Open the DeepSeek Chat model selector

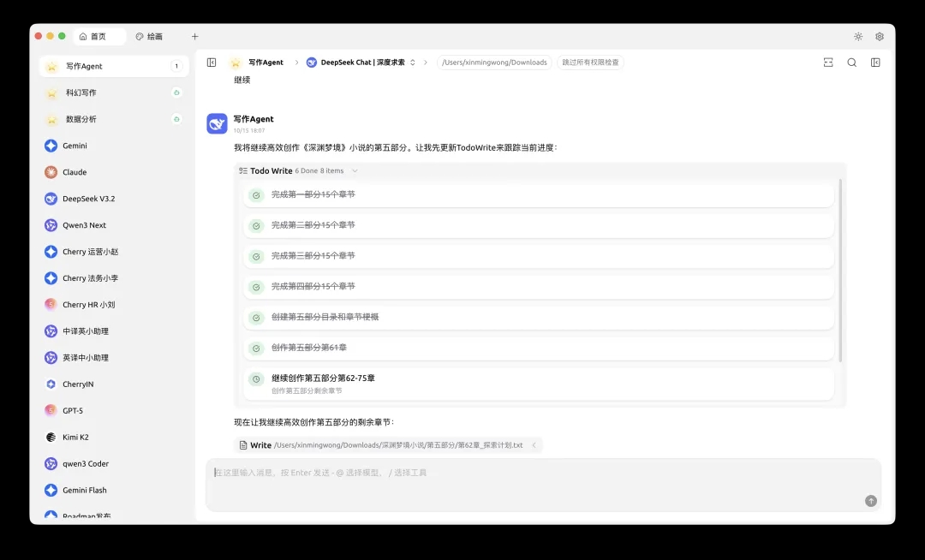click(x=361, y=63)
